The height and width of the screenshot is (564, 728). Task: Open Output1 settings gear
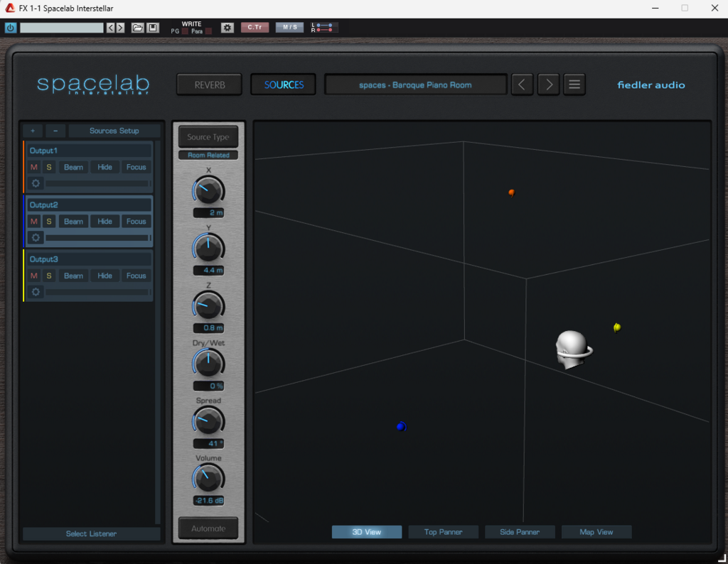coord(36,183)
